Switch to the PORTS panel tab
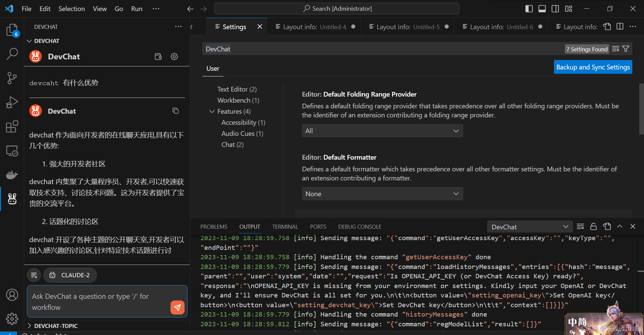 click(x=318, y=227)
